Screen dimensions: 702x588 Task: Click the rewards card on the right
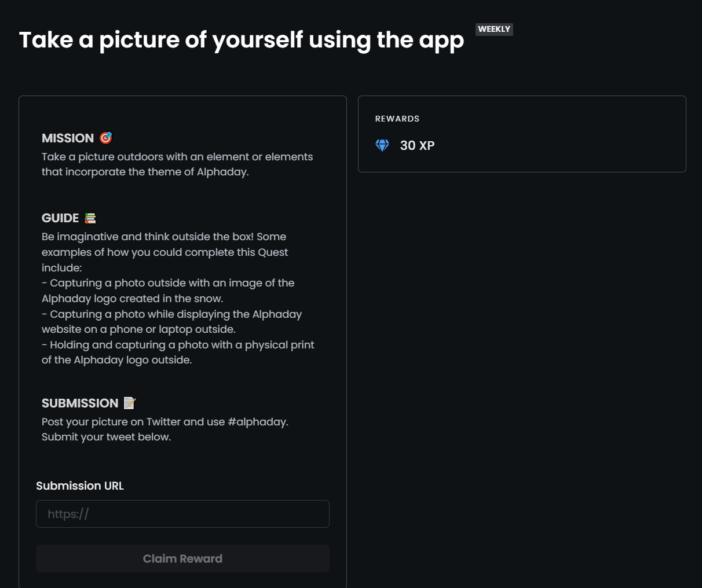(x=521, y=134)
